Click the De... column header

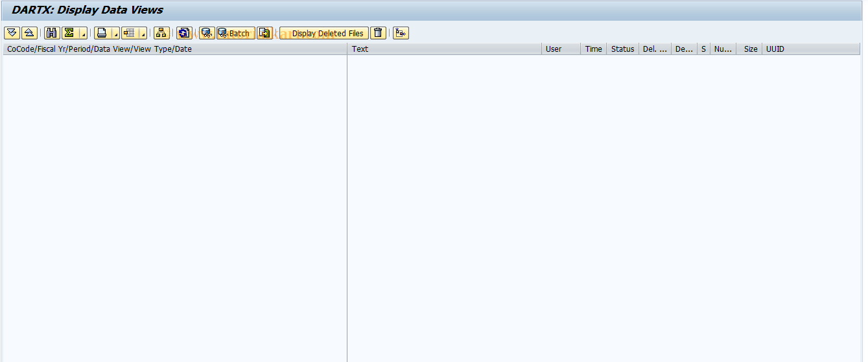click(684, 49)
